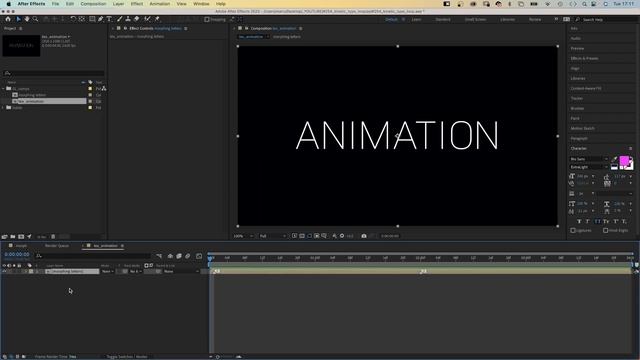Select the Puppet Pin tool
640x360 pixels.
pyautogui.click(x=157, y=19)
